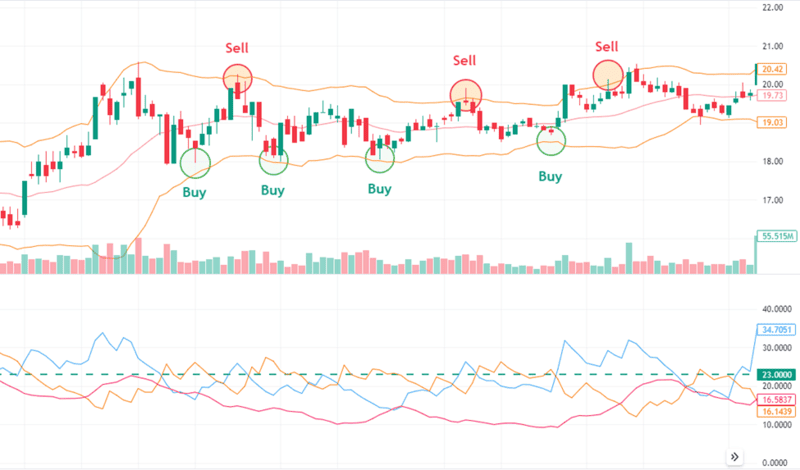Image resolution: width=800 pixels, height=470 pixels.
Task: Click the first red Sell circle marker
Action: click(x=238, y=79)
